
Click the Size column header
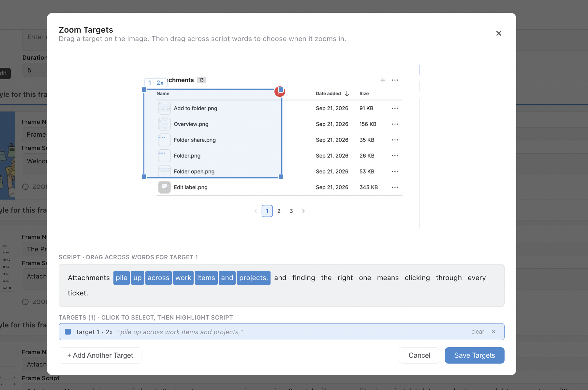(364, 94)
